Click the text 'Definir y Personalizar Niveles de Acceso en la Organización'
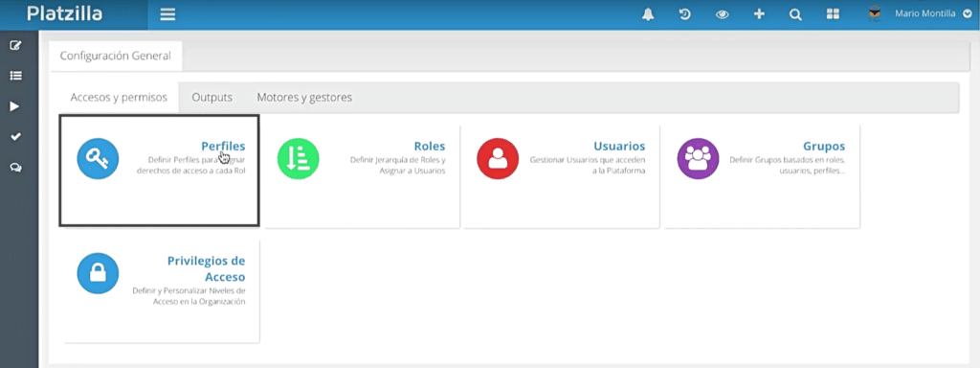Image resolution: width=980 pixels, height=368 pixels. tap(189, 296)
